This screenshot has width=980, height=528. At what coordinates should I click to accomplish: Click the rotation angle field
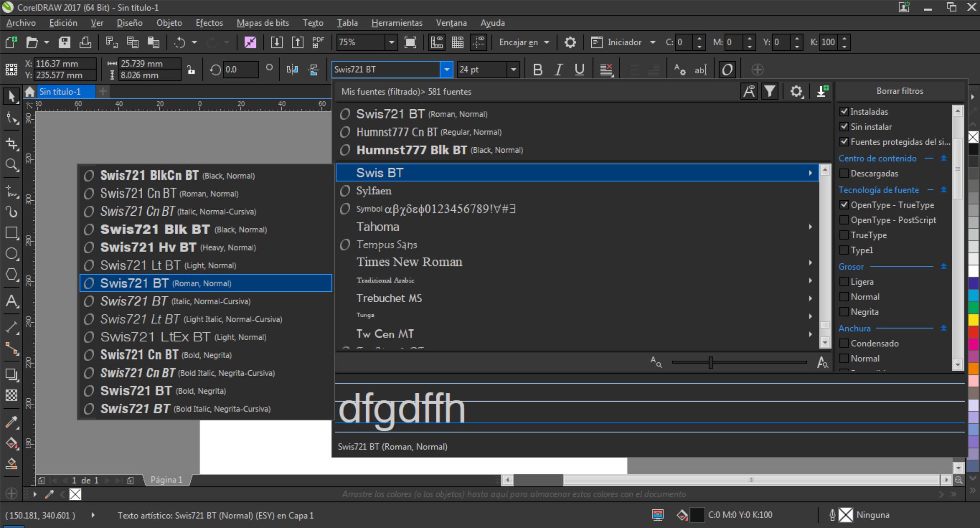click(x=240, y=70)
